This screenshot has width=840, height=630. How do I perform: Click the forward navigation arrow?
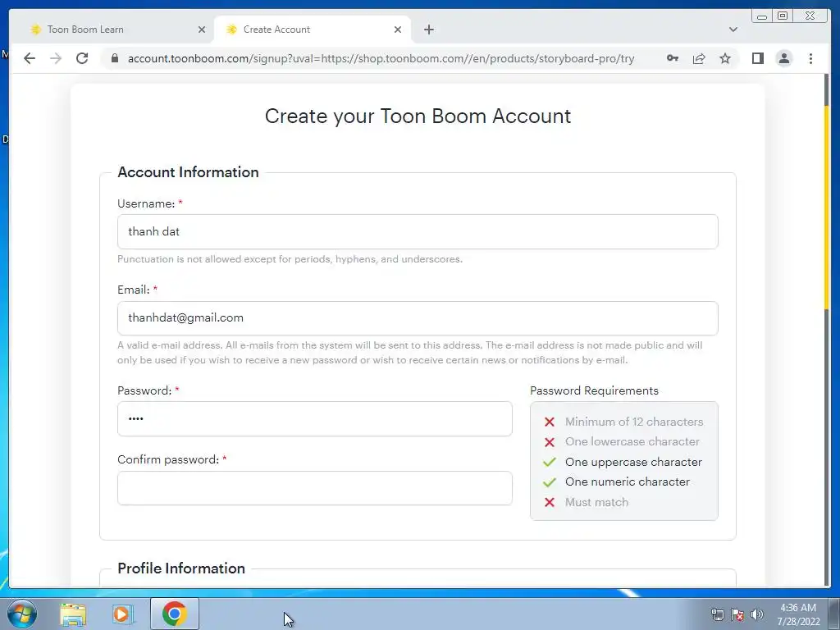56,58
